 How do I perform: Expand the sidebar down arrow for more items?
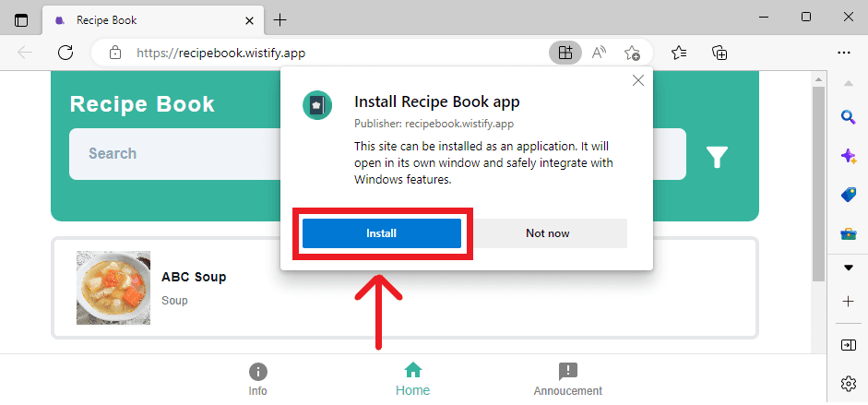point(848,268)
